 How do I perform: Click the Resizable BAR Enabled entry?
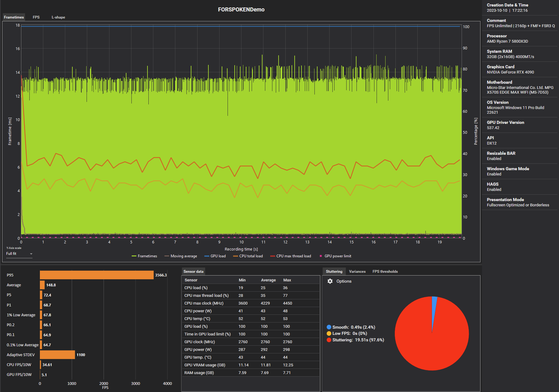coord(520,156)
